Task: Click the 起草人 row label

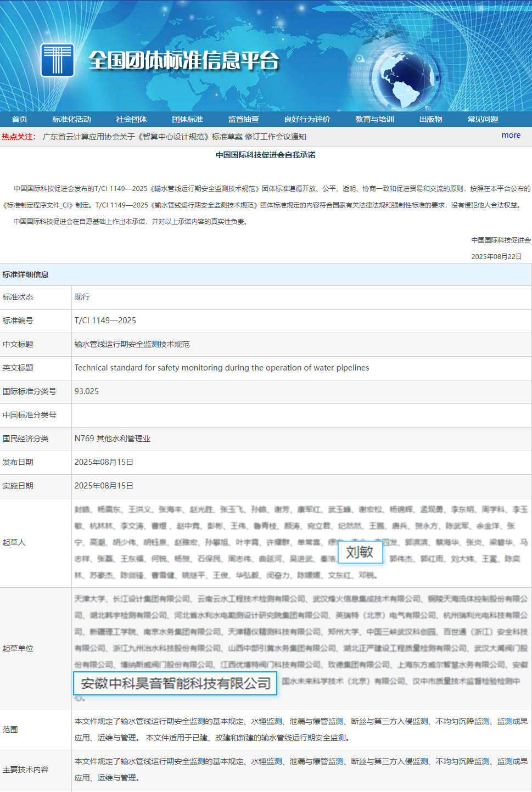Action: pyautogui.click(x=14, y=542)
